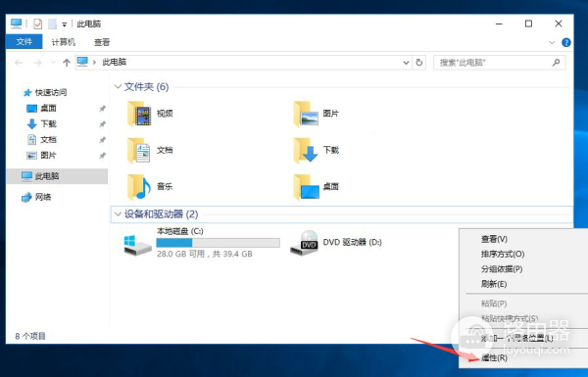Expand the ribbon with the chevron
Viewport: 588px width, 377px height.
(x=552, y=42)
